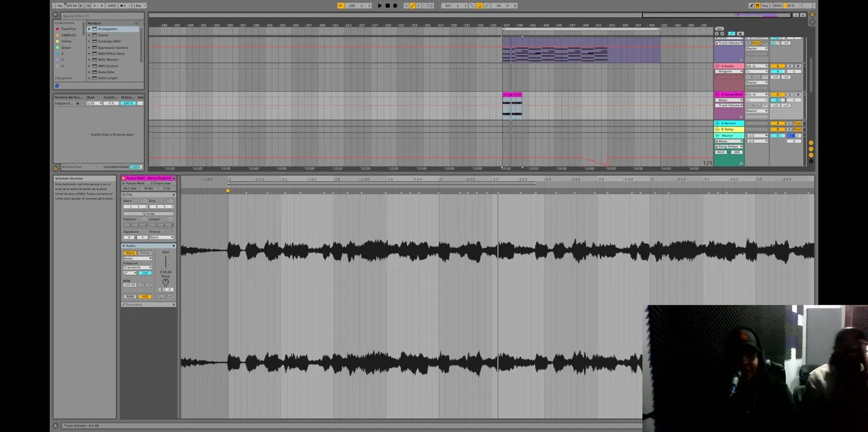Open the Groove None dropdown
Image resolution: width=868 pixels, height=432 pixels.
point(161,237)
